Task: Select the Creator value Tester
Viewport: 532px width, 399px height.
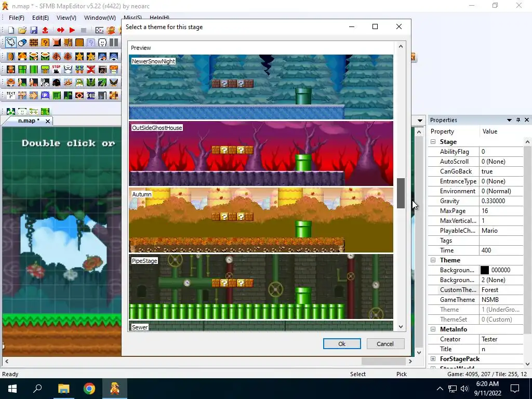Action: 501,339
